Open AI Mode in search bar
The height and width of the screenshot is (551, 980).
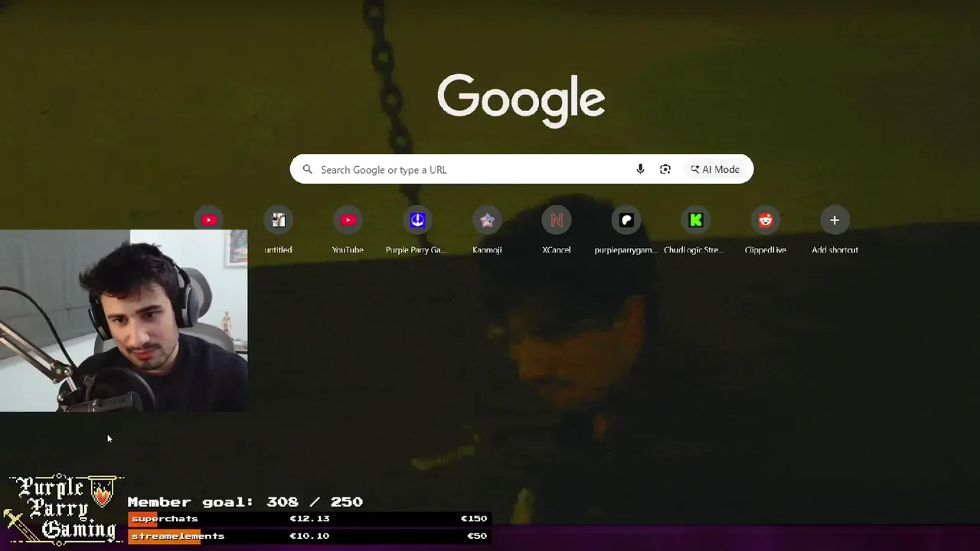click(715, 169)
